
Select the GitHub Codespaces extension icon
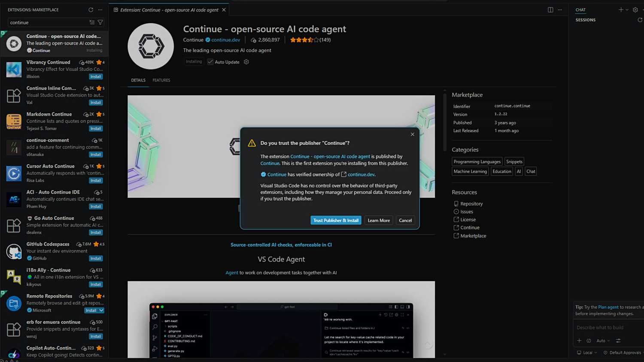pos(14,251)
